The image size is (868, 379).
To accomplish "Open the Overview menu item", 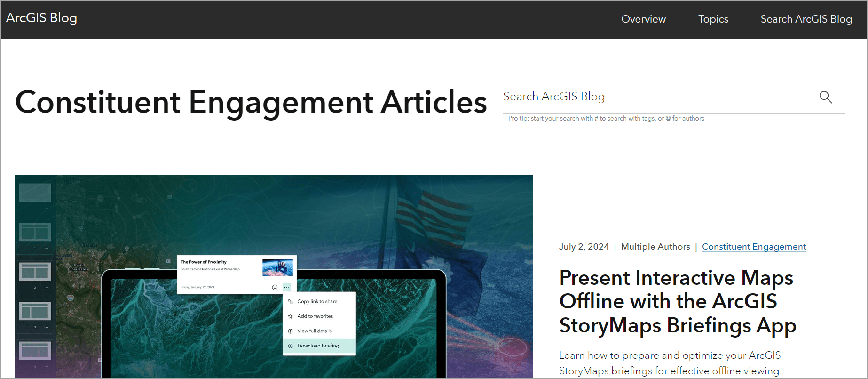I will click(x=643, y=19).
